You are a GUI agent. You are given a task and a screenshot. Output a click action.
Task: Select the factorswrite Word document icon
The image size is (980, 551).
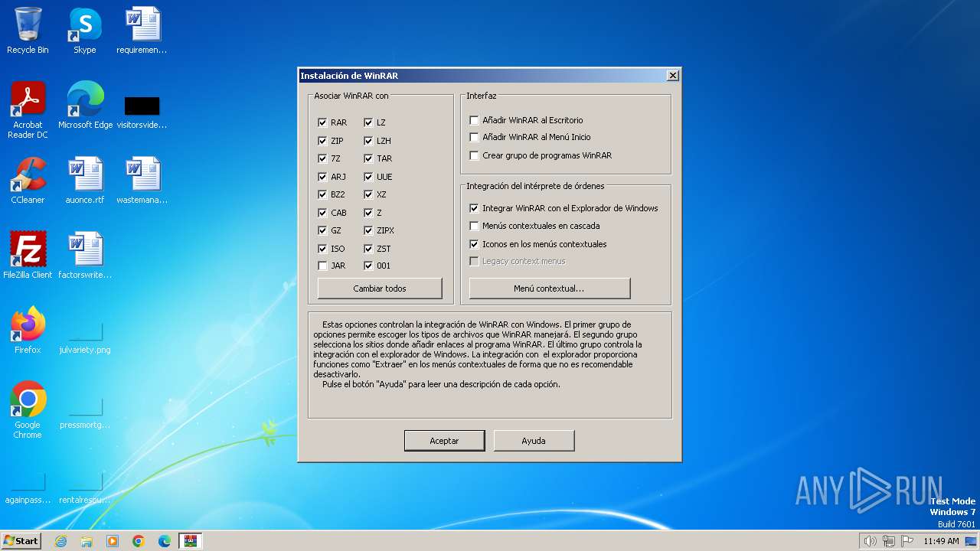click(x=85, y=255)
